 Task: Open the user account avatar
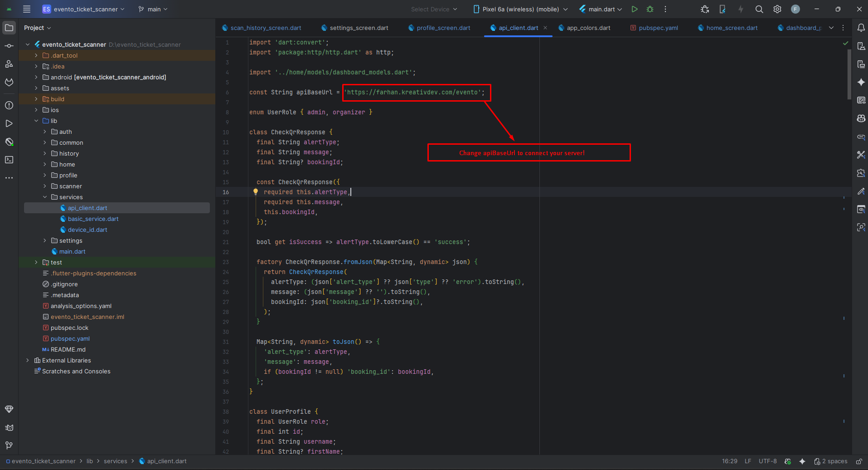point(795,9)
